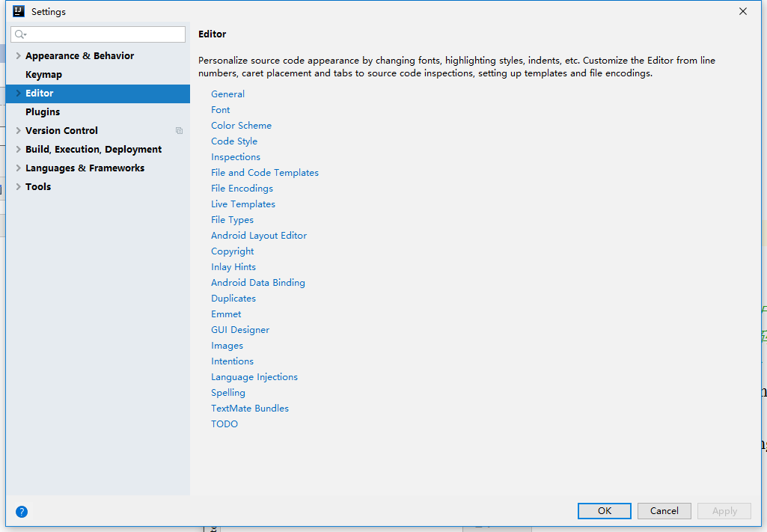The width and height of the screenshot is (767, 532).
Task: Expand the Appearance & Behavior node
Action: 18,55
